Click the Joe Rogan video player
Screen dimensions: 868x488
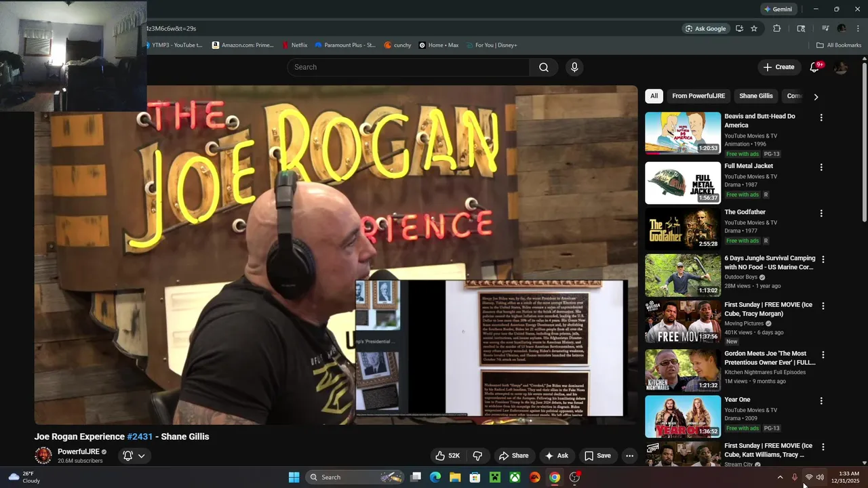[336, 255]
